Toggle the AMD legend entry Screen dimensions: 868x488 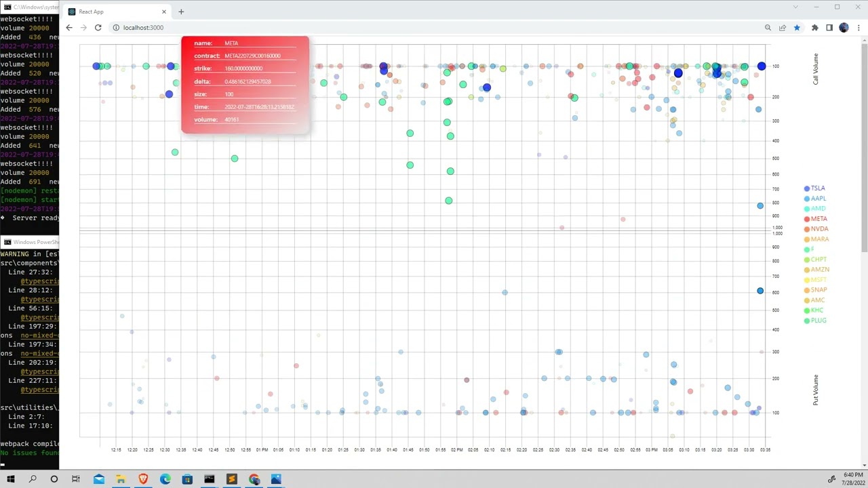[x=815, y=209]
